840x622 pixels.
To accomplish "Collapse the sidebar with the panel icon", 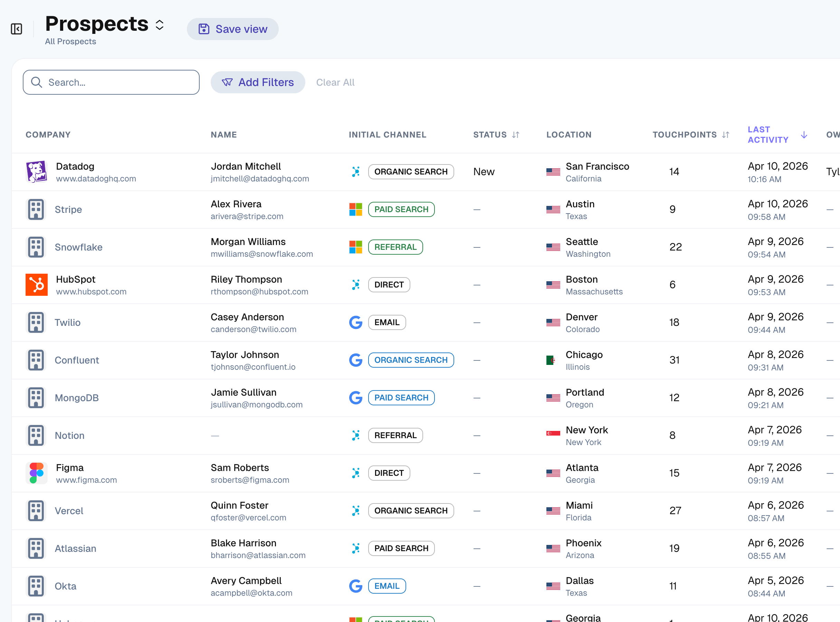I will pos(16,29).
